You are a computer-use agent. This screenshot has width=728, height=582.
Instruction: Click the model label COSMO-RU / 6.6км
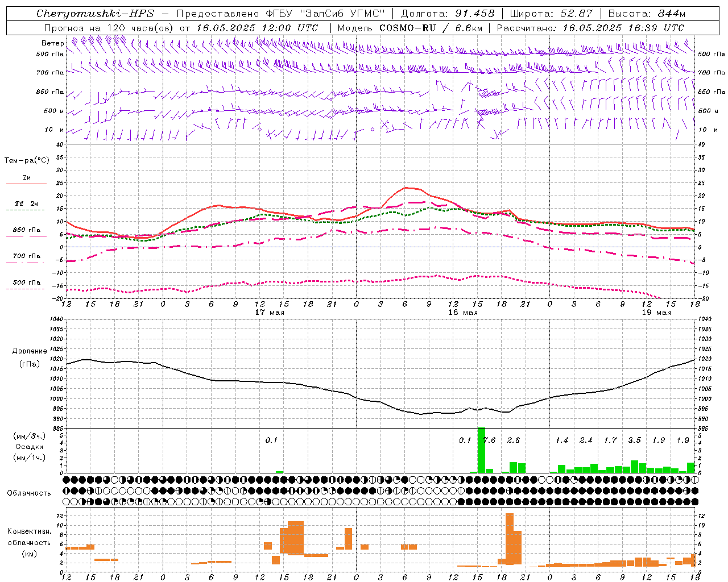pyautogui.click(x=431, y=28)
